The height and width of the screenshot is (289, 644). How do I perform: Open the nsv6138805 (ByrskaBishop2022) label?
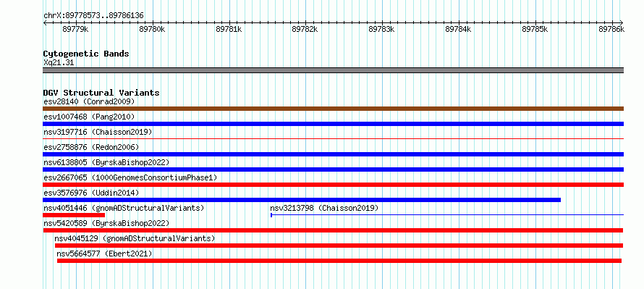[x=106, y=162]
